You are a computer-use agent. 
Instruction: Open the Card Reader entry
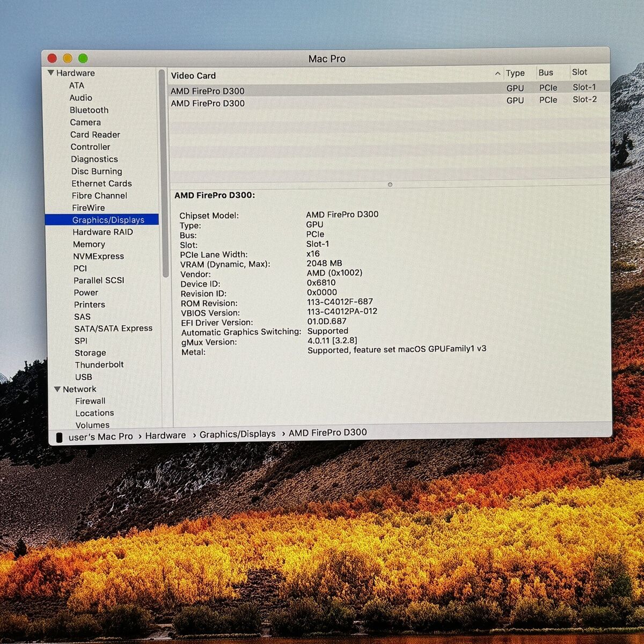(95, 135)
